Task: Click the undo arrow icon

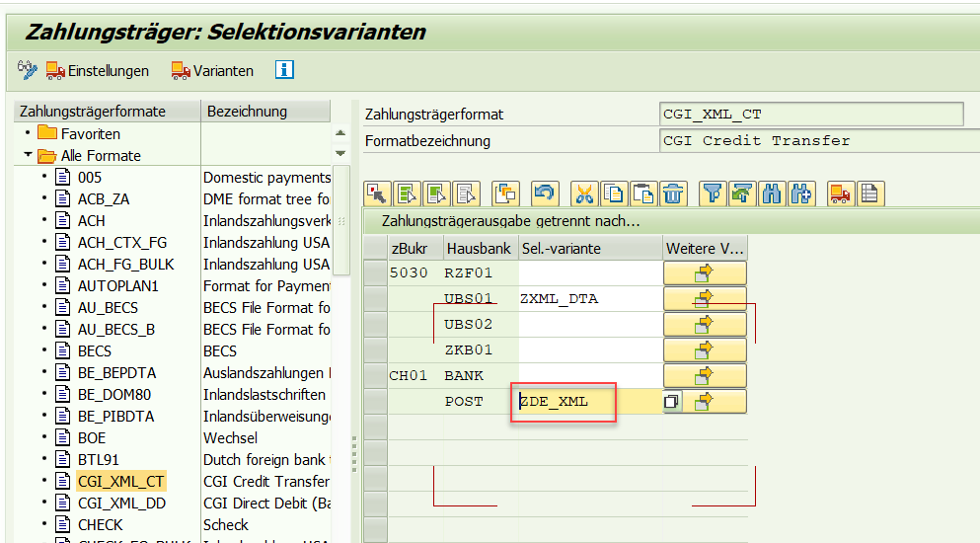Action: click(545, 194)
